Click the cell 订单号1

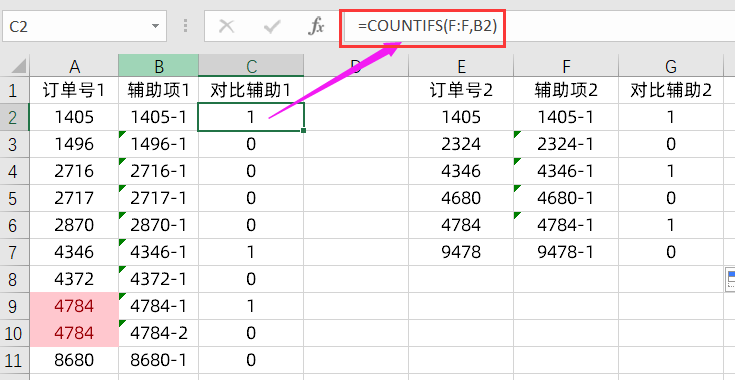[74, 90]
